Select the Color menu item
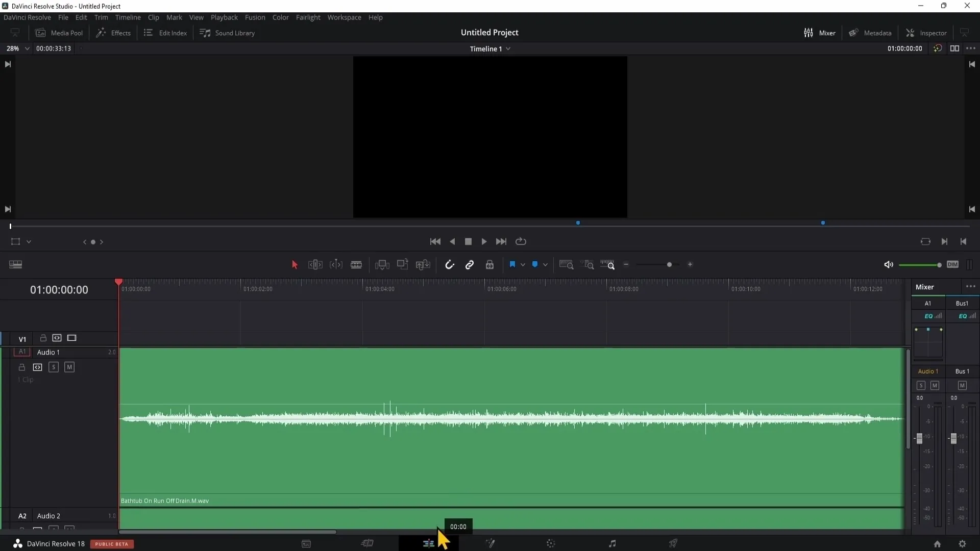This screenshot has width=980, height=551. (x=281, y=17)
